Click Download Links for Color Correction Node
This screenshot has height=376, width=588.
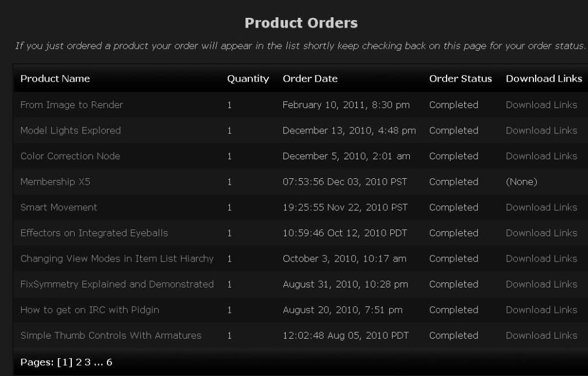click(541, 156)
